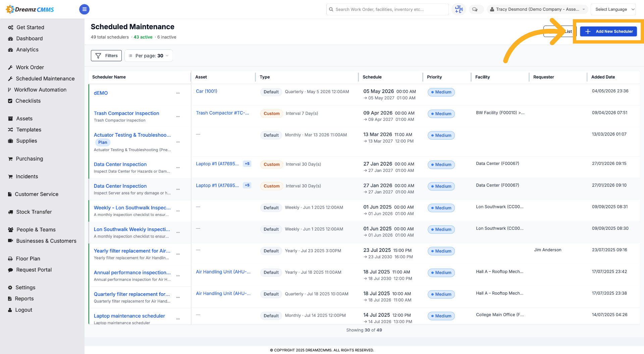The width and height of the screenshot is (644, 354).
Task: Click the Logout icon in sidebar
Action: pos(10,310)
